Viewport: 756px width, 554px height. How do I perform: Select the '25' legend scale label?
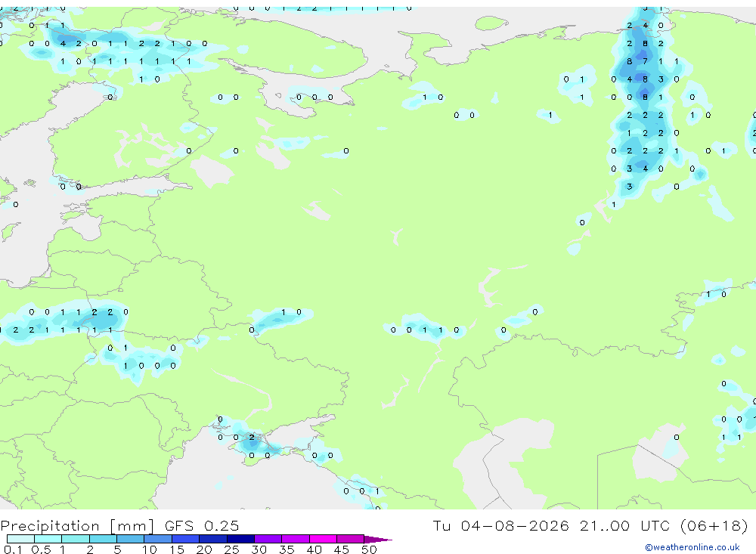tap(231, 549)
